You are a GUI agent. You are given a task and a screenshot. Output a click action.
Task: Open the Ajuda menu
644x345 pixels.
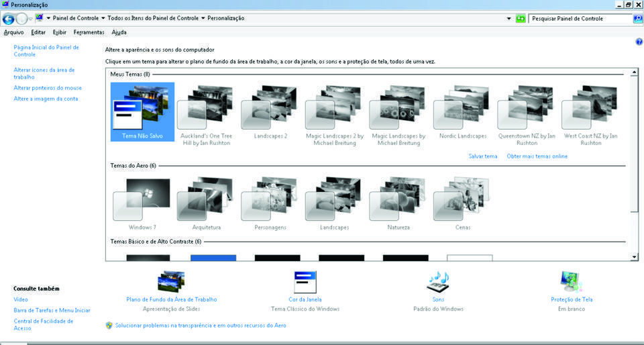(119, 32)
